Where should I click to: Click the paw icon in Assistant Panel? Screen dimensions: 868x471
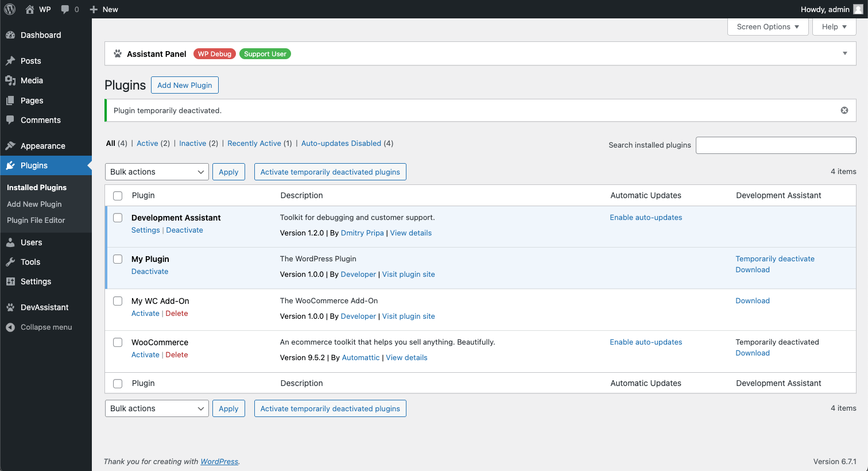[118, 53]
